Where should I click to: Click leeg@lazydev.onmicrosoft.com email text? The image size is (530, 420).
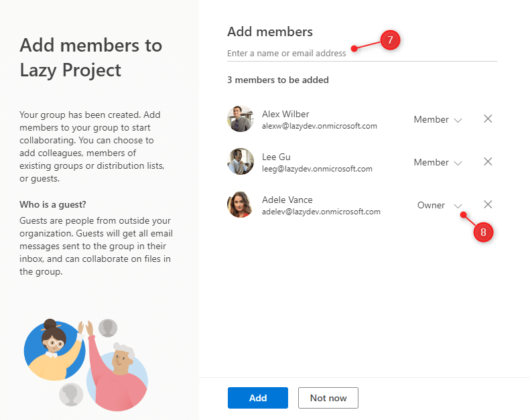317,169
